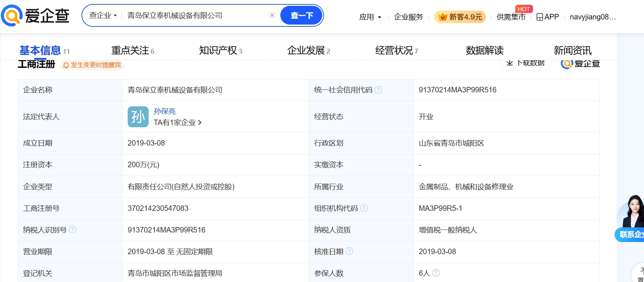The width and height of the screenshot is (644, 282).
Task: Click the 孙 avatar icon
Action: (x=138, y=117)
